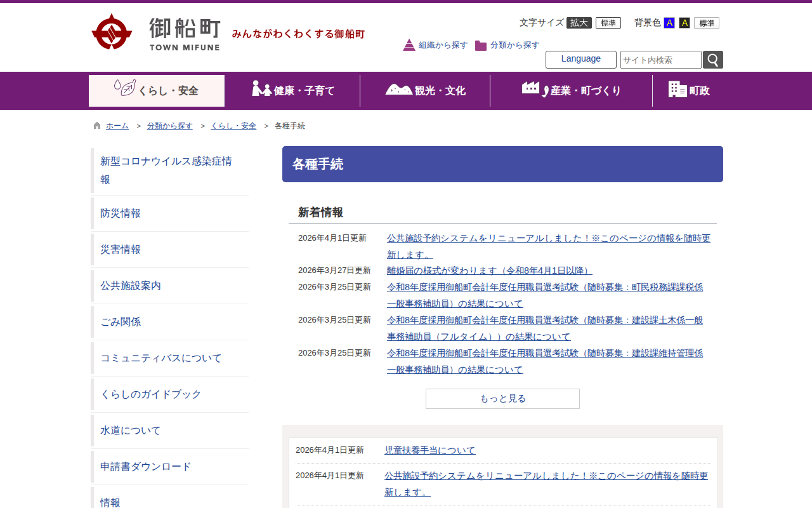
Task: Open 新型コロナウイルス感染症情報 sidebar item
Action: [170, 170]
